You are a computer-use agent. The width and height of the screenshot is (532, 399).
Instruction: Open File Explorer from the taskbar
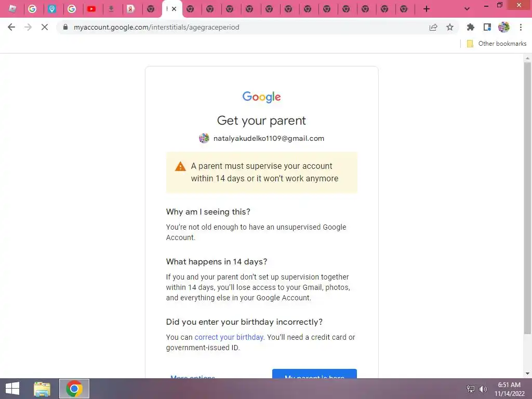point(42,389)
